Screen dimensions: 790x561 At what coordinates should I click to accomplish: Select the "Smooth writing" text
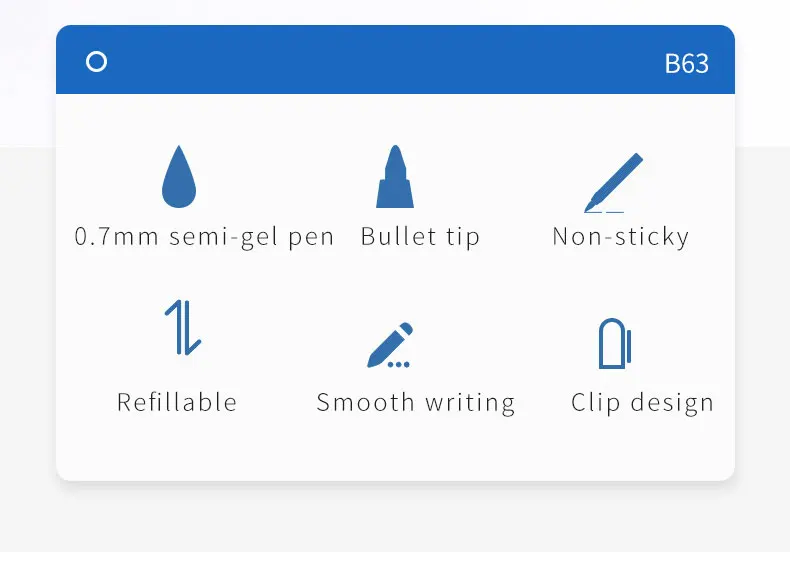pos(416,403)
